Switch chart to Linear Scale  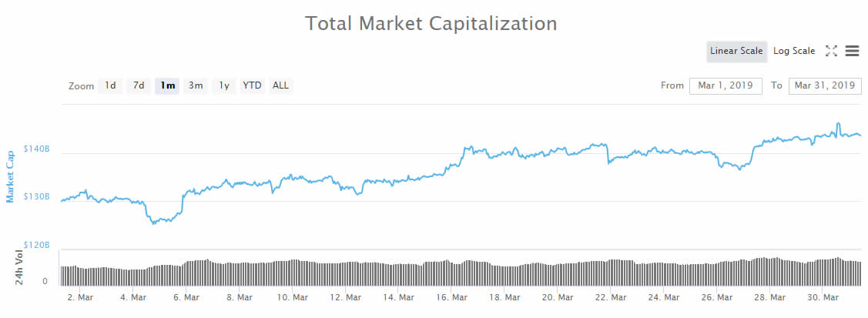coord(736,51)
